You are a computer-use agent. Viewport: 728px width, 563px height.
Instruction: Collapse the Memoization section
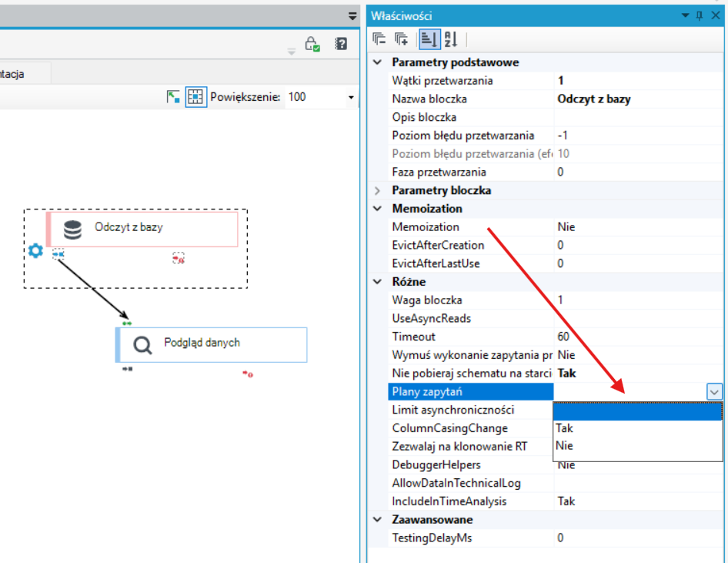coord(378,209)
